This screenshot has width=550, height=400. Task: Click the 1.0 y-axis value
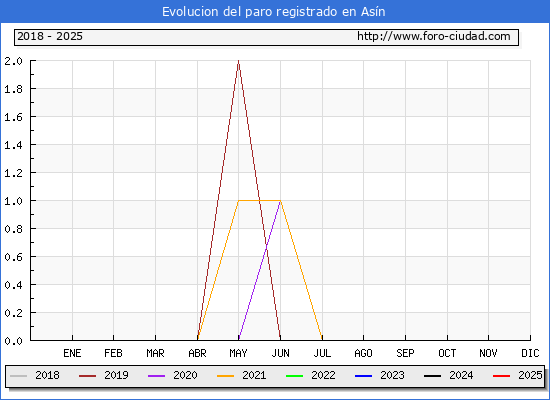point(13,201)
